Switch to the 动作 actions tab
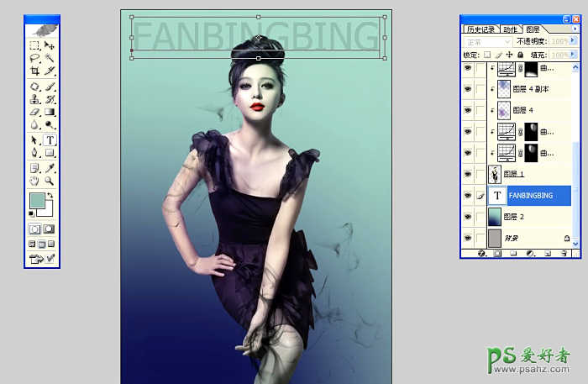The height and width of the screenshot is (384, 588). coord(509,29)
